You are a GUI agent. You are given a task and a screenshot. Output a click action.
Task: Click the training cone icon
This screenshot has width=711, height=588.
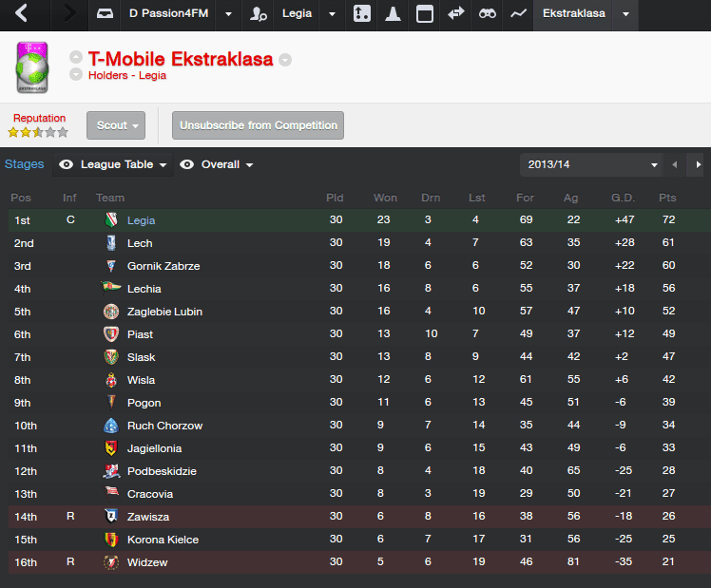(393, 14)
